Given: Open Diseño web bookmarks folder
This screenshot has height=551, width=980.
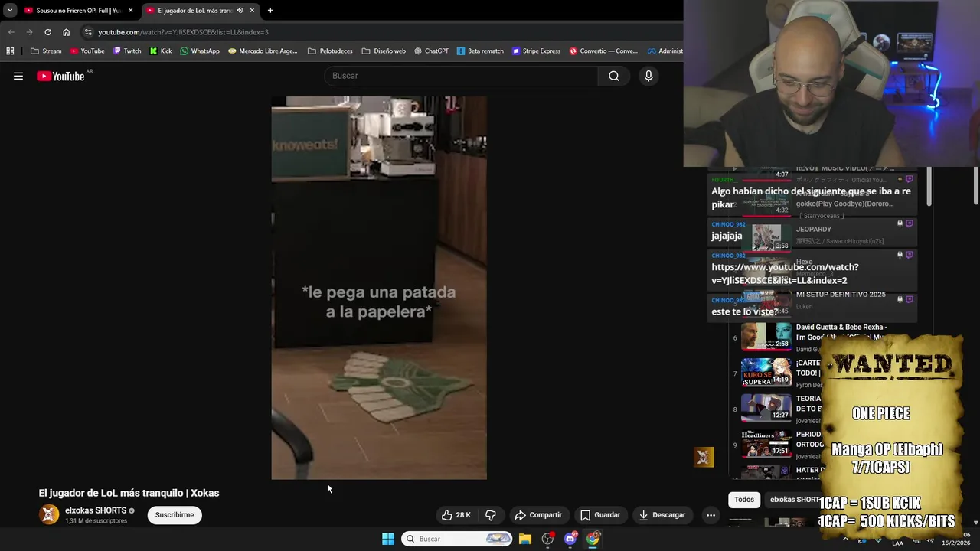Looking at the screenshot, I should (384, 51).
